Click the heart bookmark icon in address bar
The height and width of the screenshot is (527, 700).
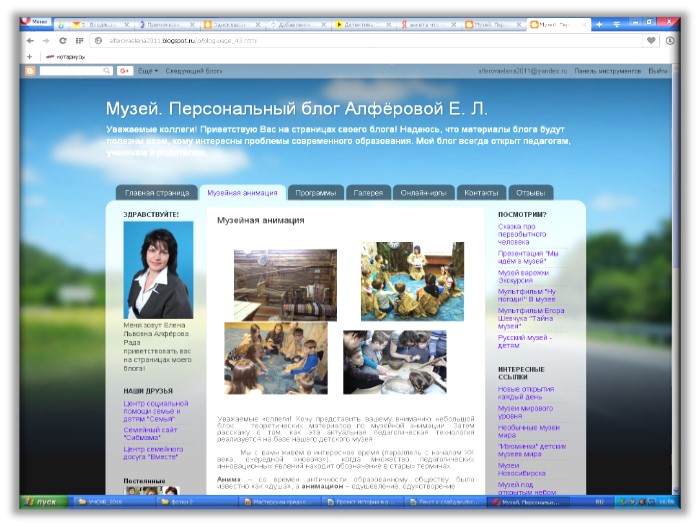coord(651,41)
